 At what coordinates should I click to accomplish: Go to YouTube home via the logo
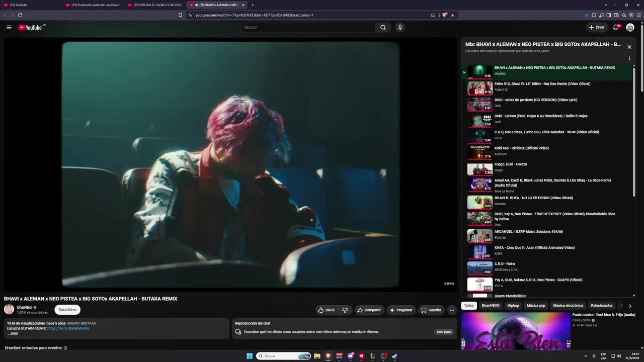[x=30, y=27]
